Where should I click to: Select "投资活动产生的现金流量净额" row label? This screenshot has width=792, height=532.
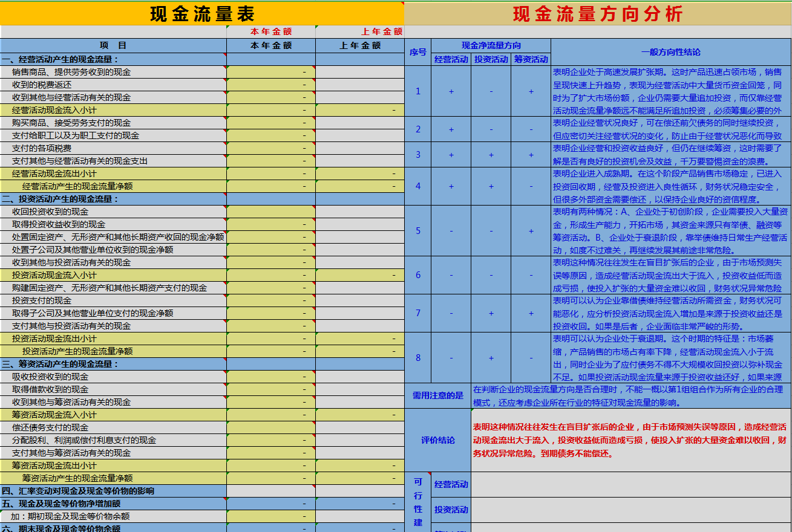[x=77, y=351]
